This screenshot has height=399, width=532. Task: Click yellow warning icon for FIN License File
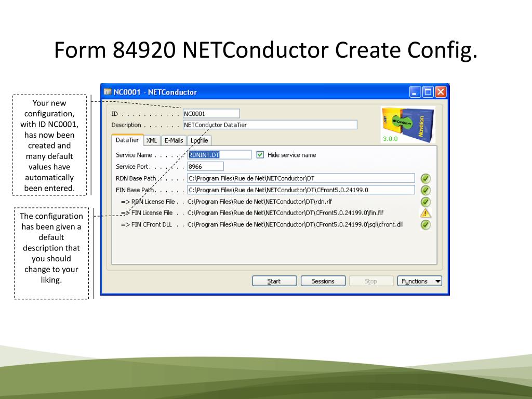coord(425,213)
